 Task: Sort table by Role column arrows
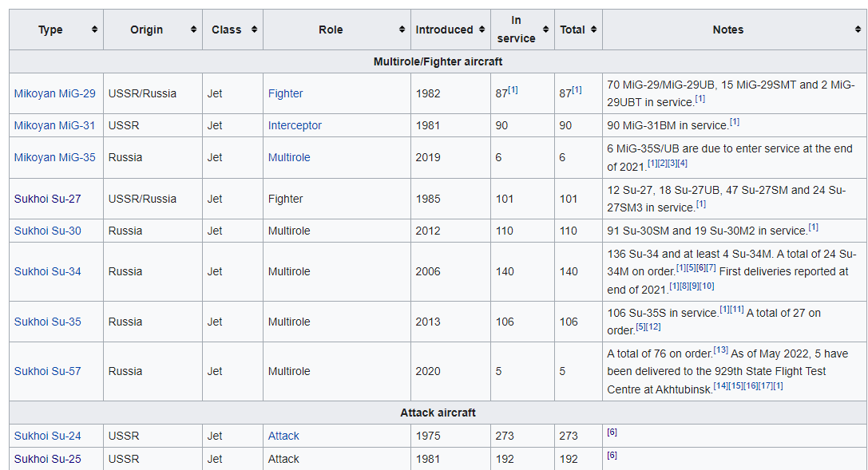coord(402,30)
